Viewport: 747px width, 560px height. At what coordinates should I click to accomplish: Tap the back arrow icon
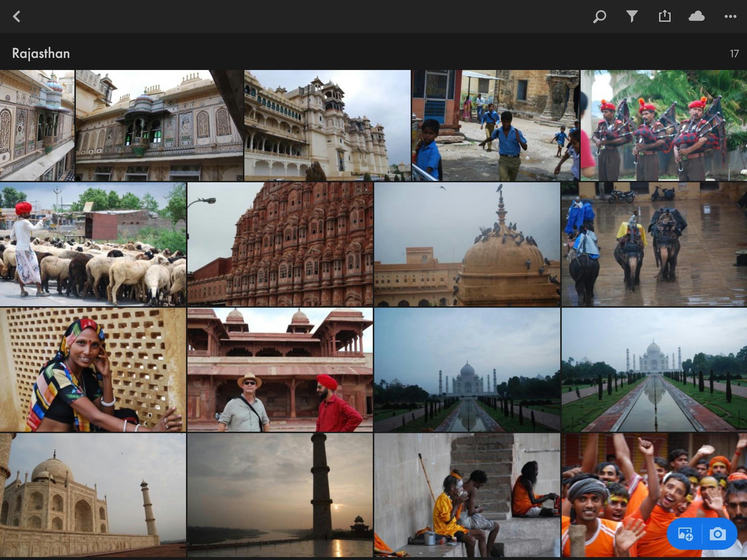(x=17, y=16)
